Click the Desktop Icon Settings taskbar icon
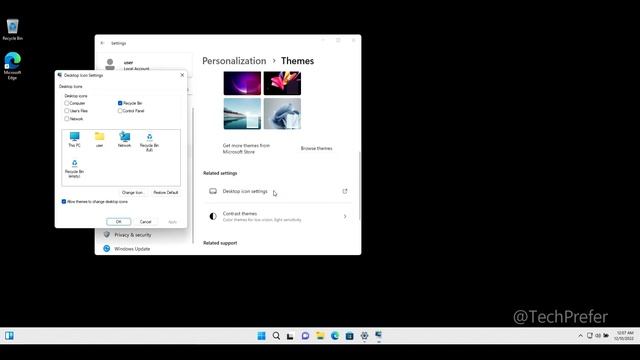 click(379, 336)
